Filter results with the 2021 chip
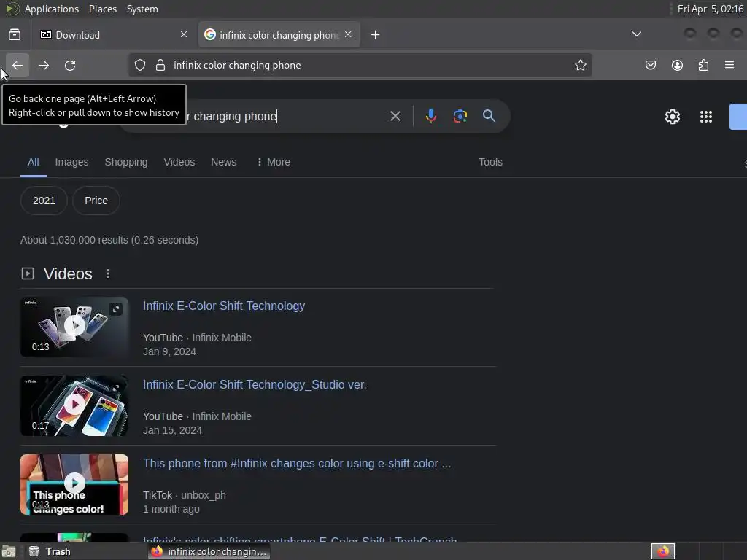747x560 pixels. point(44,201)
